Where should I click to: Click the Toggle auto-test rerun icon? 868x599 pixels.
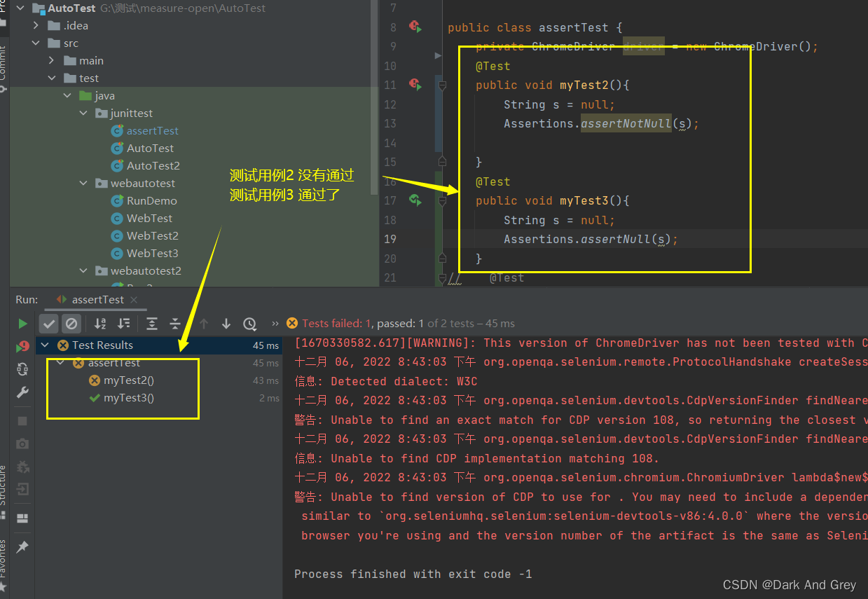pos(23,369)
